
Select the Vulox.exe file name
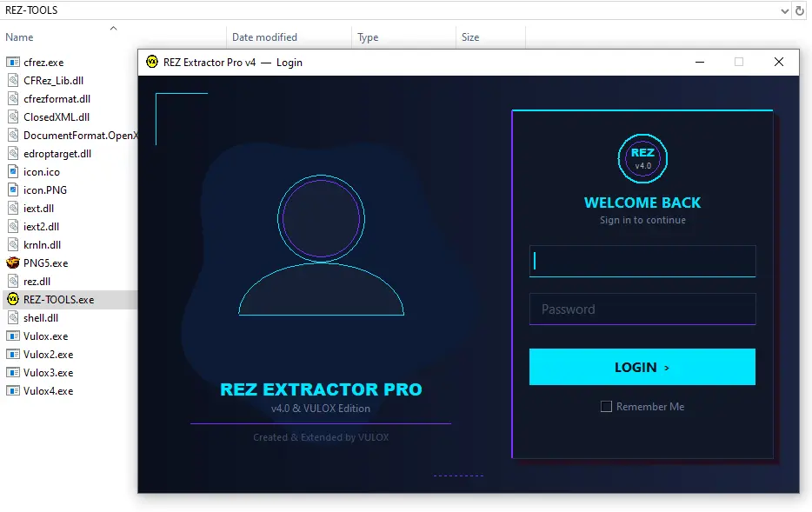(45, 336)
